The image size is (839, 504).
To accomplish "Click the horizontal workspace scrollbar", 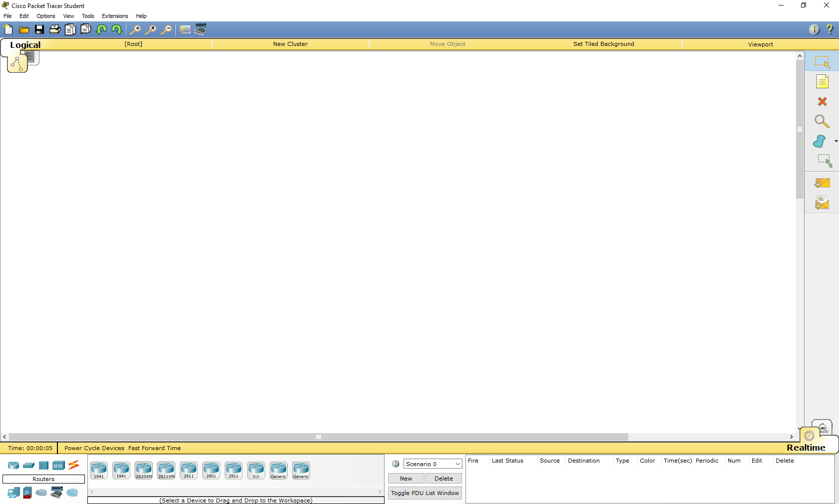I will tap(318, 437).
